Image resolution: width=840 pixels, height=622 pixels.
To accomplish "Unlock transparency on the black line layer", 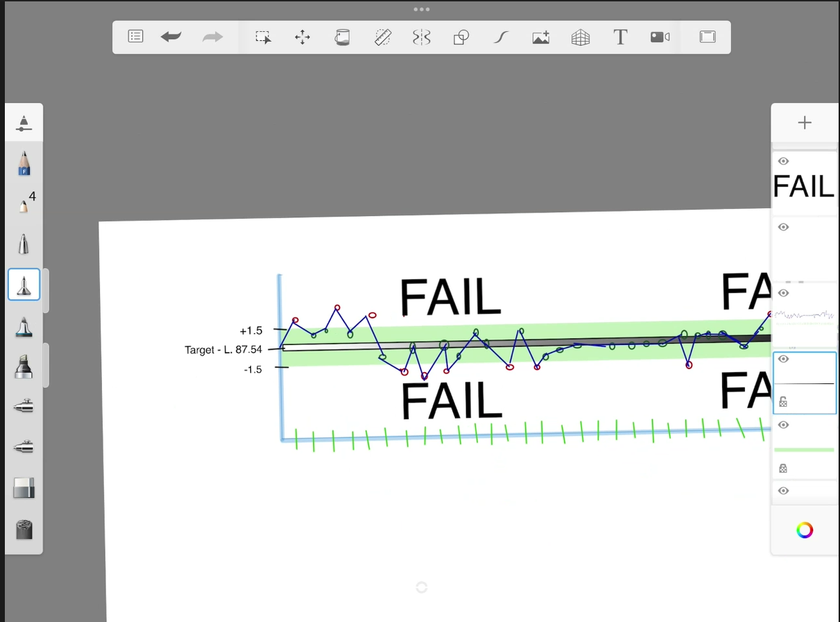I will (783, 401).
